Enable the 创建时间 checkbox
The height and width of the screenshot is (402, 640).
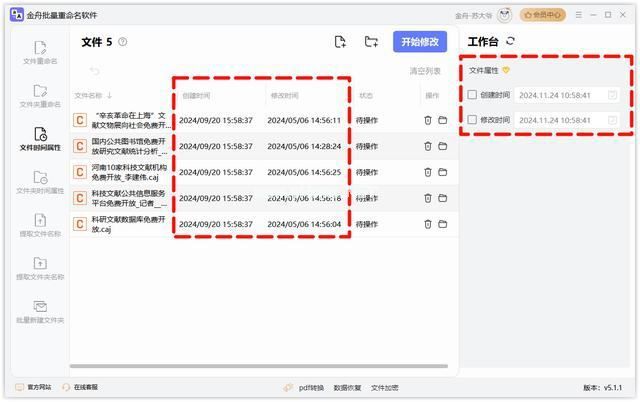pos(472,95)
